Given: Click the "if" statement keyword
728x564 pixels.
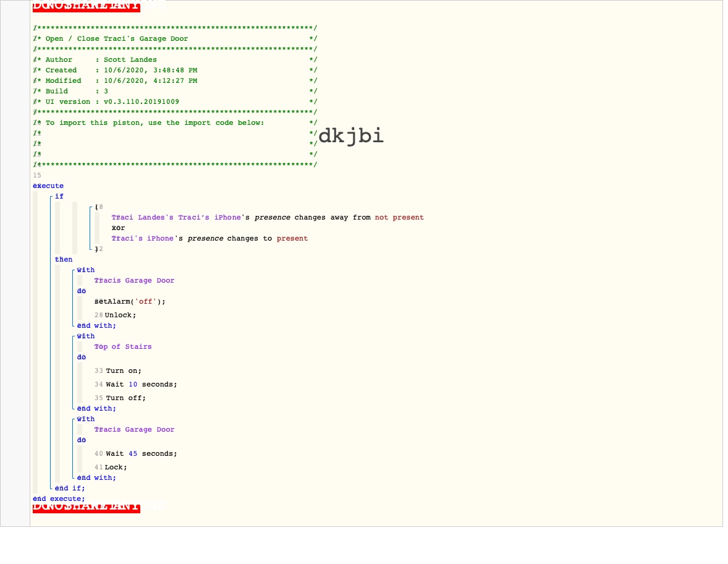Looking at the screenshot, I should (x=59, y=196).
